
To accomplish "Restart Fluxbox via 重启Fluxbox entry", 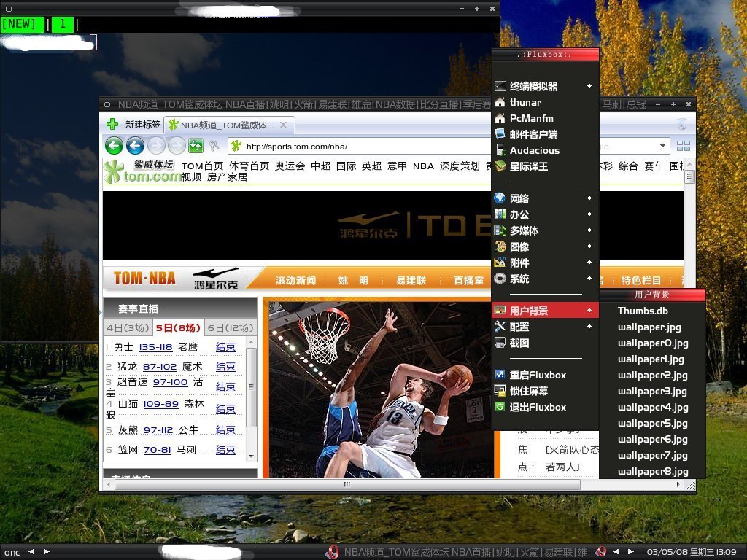I will click(544, 375).
